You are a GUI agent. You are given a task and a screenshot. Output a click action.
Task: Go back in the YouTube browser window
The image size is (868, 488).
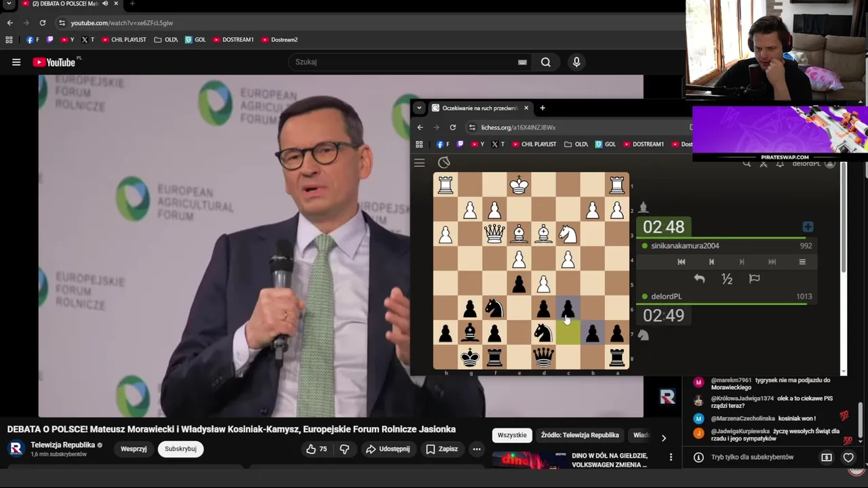[9, 23]
